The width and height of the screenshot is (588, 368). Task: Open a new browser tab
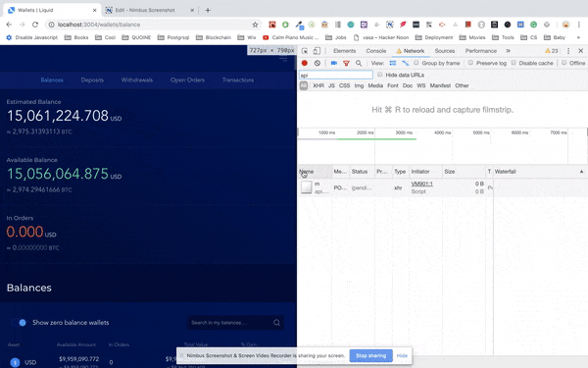(x=208, y=10)
